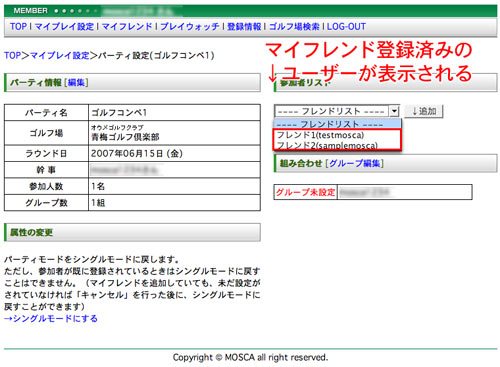Click the ↓追加 button
Image resolution: width=500 pixels, height=367 pixels.
click(x=424, y=111)
